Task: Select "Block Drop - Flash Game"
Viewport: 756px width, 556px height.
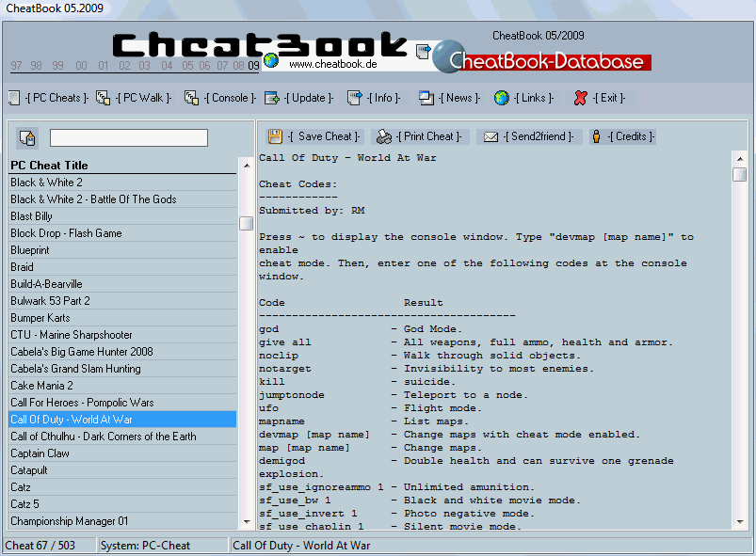Action: (123, 233)
